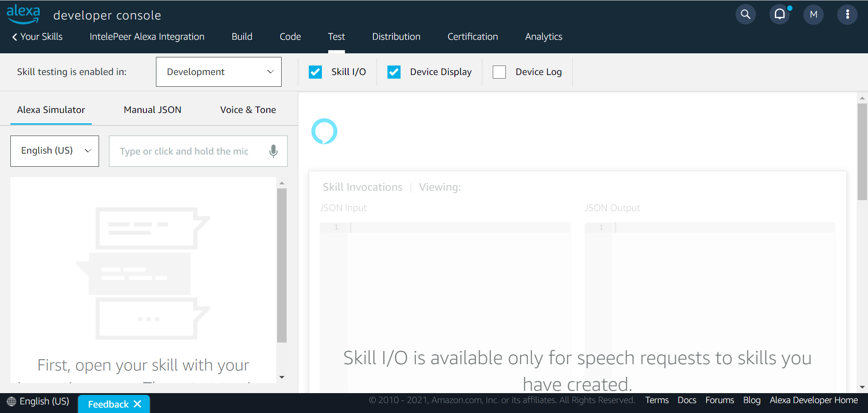Switch to the Manual JSON tab
The width and height of the screenshot is (868, 413).
pos(152,110)
